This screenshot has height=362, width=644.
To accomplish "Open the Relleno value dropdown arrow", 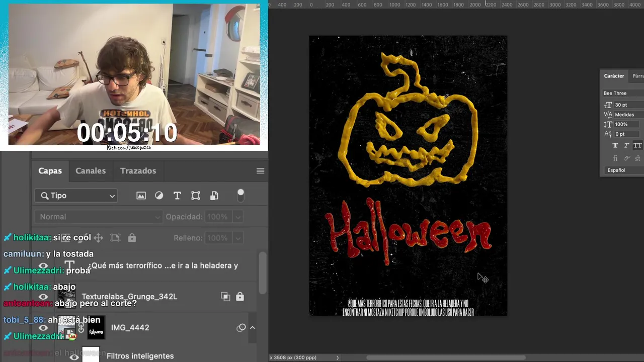I will [237, 238].
